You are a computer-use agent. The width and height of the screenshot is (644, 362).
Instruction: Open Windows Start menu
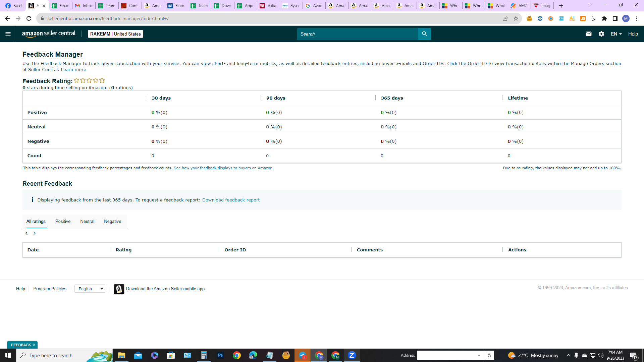(x=8, y=355)
